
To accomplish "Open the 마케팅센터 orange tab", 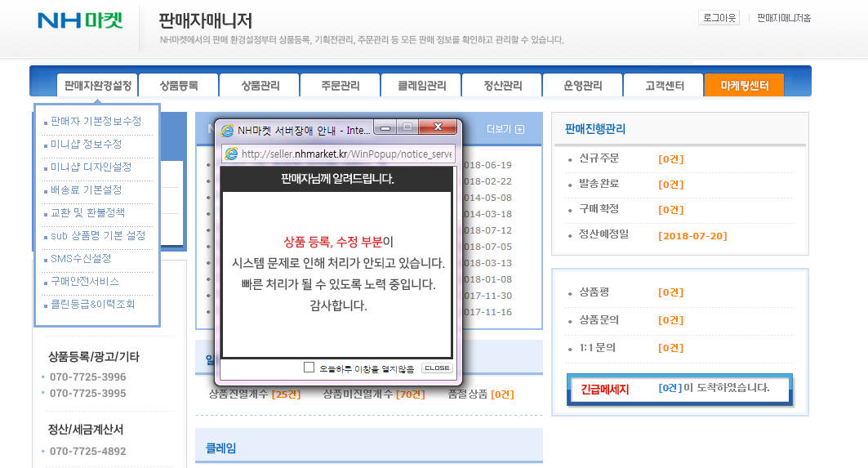I will [x=744, y=85].
